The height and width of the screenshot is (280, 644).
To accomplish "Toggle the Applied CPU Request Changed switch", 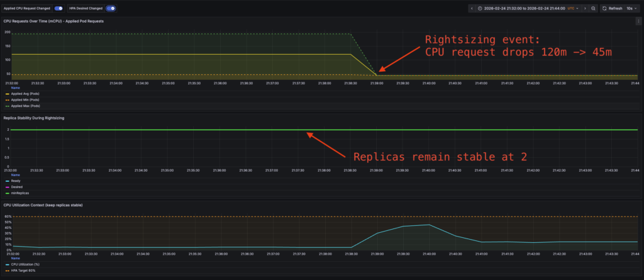I will coord(58,8).
